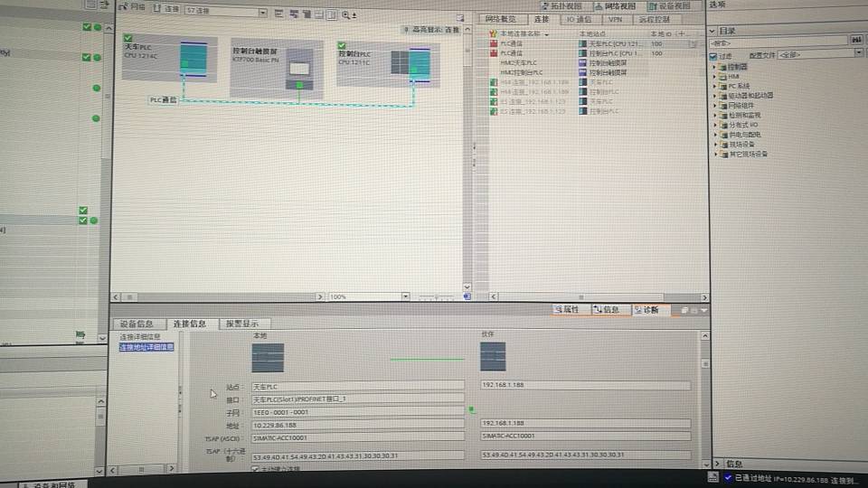Image resolution: width=868 pixels, height=488 pixels.
Task: Click the local TSAP (ASCII) field SIMATIC-ACC10001
Action: 358,437
